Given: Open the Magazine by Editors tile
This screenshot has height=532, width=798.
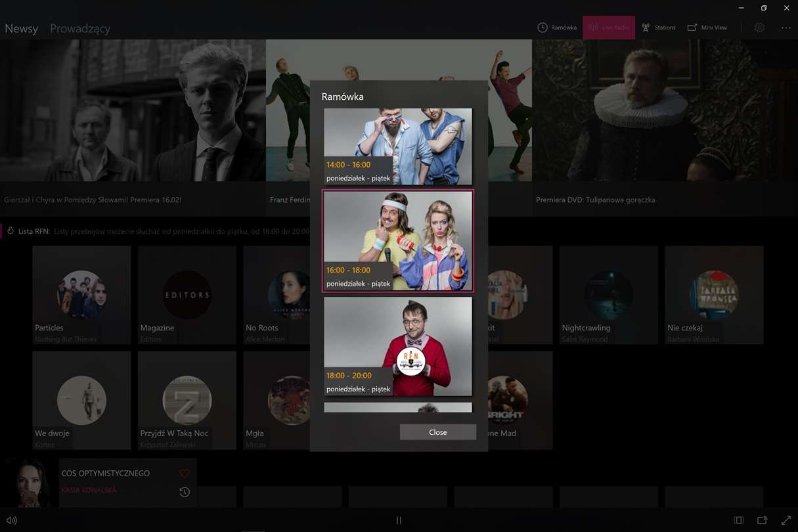Looking at the screenshot, I should (187, 295).
